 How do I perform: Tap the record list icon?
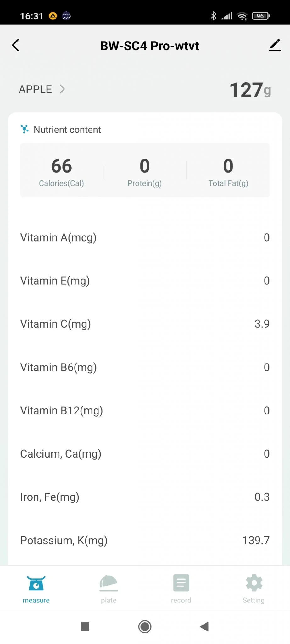pos(181,583)
